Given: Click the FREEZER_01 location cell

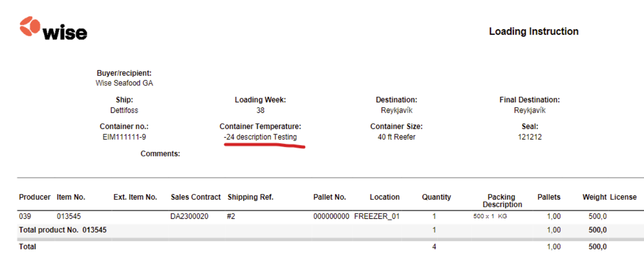Looking at the screenshot, I should [377, 217].
